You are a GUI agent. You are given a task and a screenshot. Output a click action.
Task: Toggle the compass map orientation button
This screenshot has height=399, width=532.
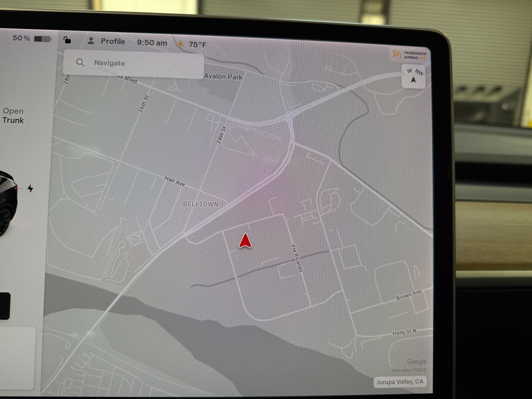413,76
